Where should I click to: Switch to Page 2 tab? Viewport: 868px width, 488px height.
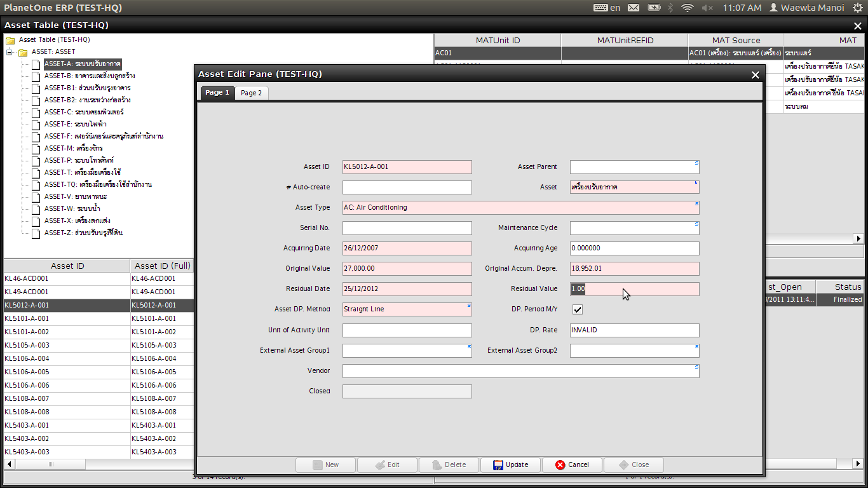252,93
